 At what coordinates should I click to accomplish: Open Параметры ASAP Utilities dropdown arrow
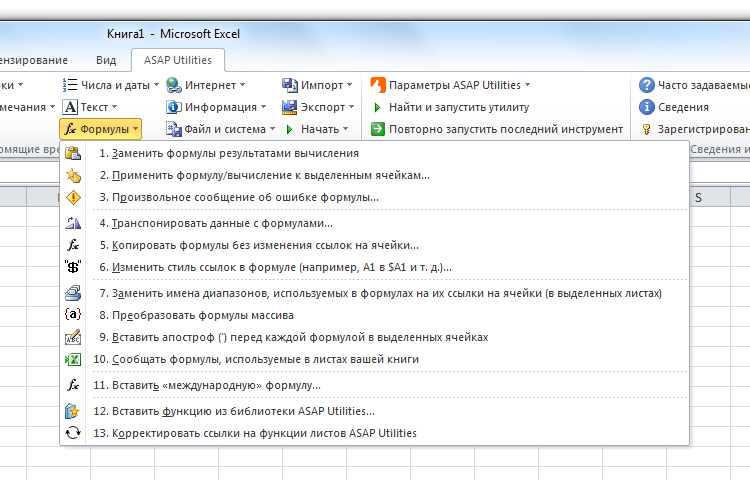(x=528, y=85)
